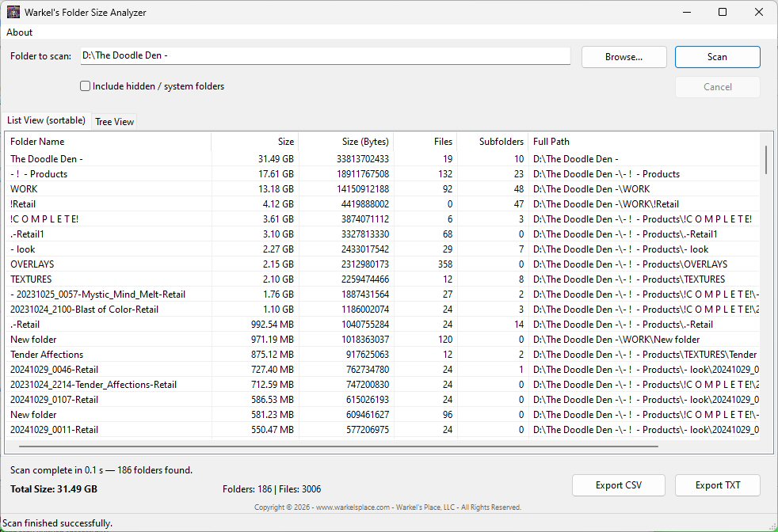778x532 pixels.
Task: Select the 'WORK' folder row
Action: point(382,189)
